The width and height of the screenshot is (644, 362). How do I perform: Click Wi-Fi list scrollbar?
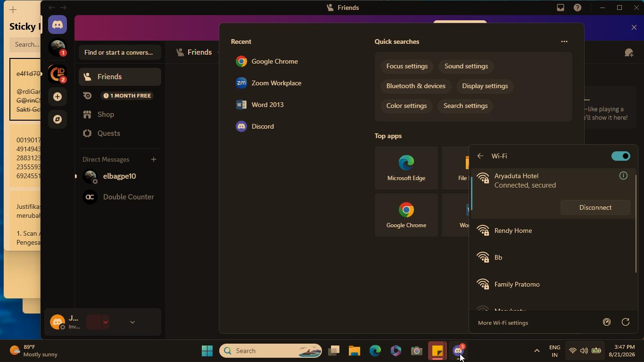tap(636, 222)
